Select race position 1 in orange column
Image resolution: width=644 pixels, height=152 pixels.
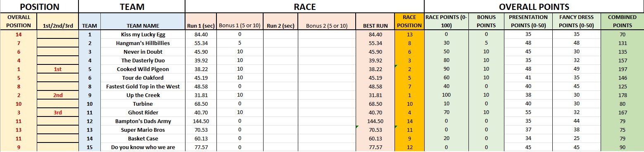tap(409, 95)
